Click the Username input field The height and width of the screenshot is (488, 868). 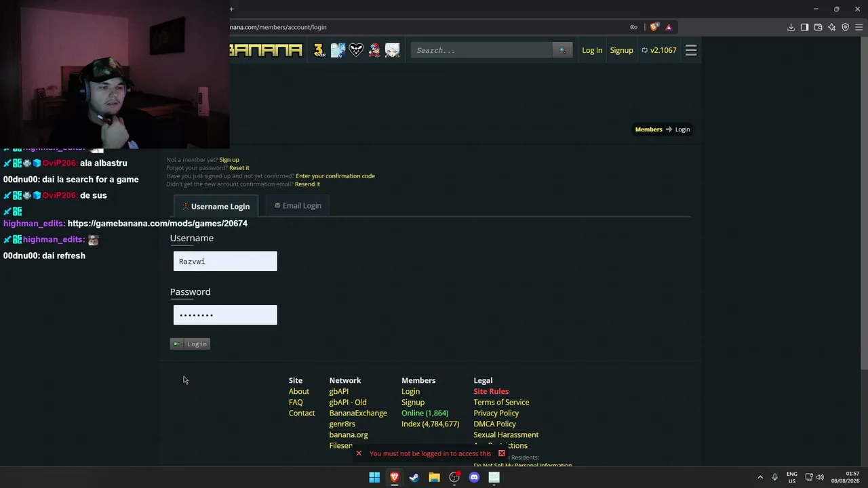click(x=225, y=261)
